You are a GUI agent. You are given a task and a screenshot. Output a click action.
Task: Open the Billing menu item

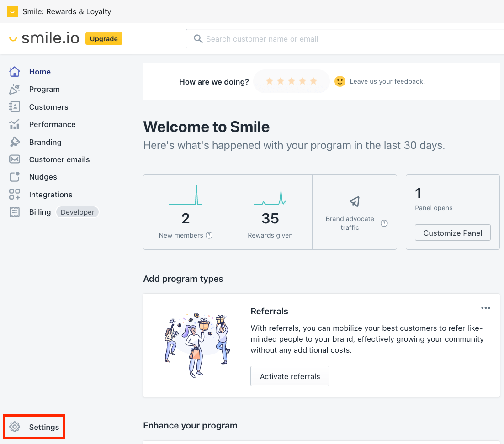(x=40, y=212)
